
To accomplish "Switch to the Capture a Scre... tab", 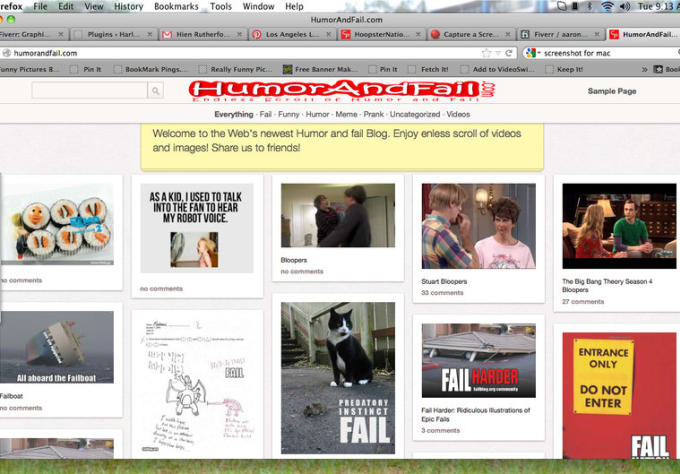I will tap(470, 34).
